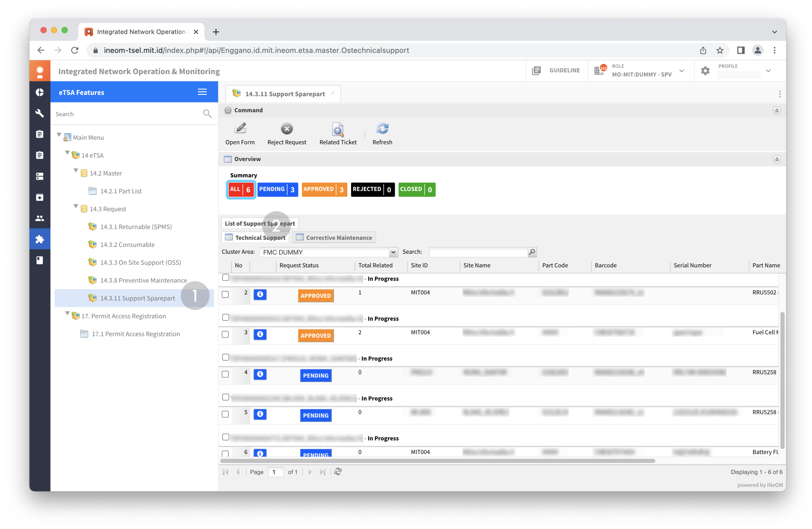The image size is (812, 529).
Task: Tick the group checkbox above row 4
Action: [225, 357]
